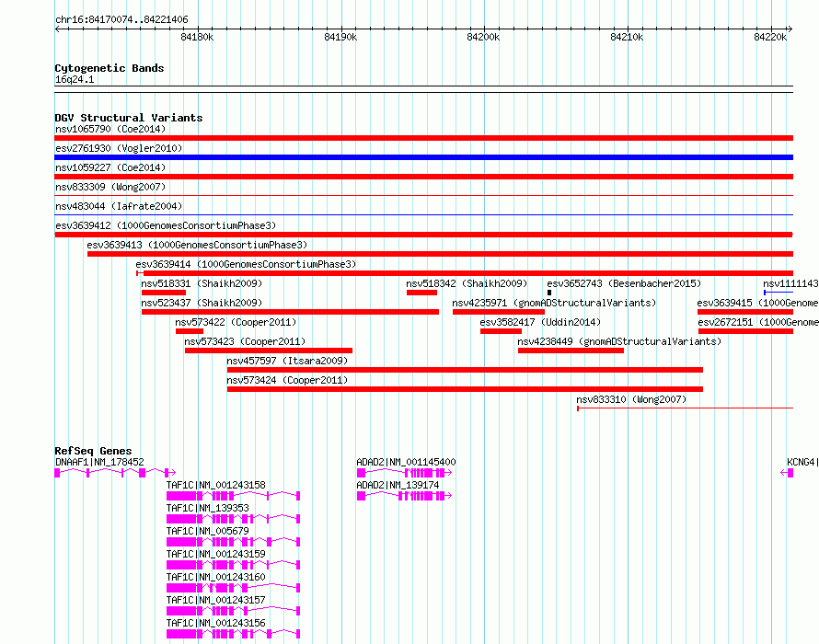Screen dimensions: 819x644
Task: Click the nsv573423 (Cooper2011) variant label
Action: (x=245, y=341)
